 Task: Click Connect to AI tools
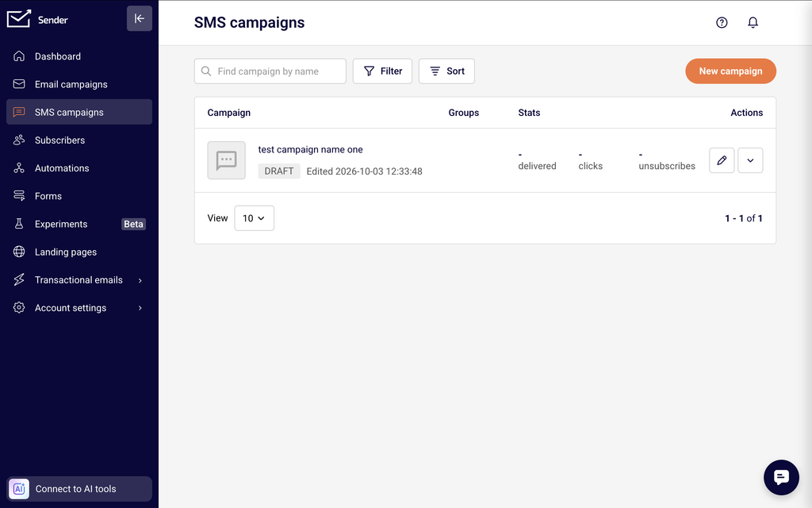(x=79, y=489)
